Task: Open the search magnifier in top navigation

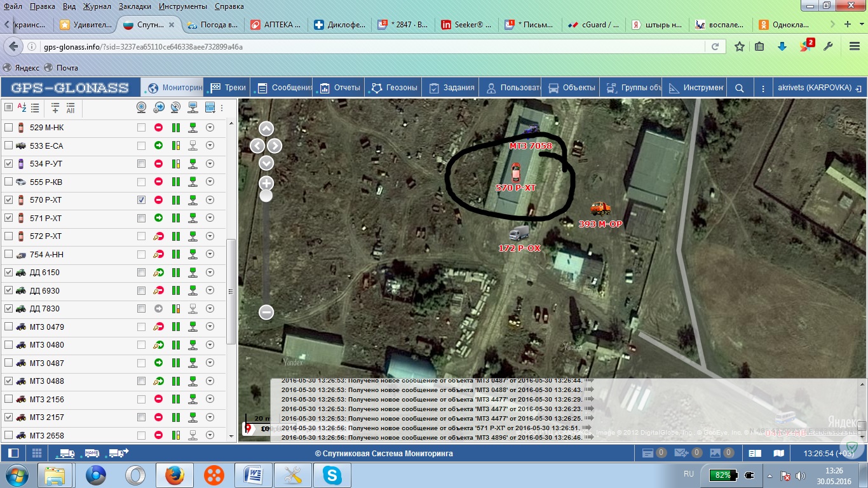Action: pyautogui.click(x=739, y=88)
